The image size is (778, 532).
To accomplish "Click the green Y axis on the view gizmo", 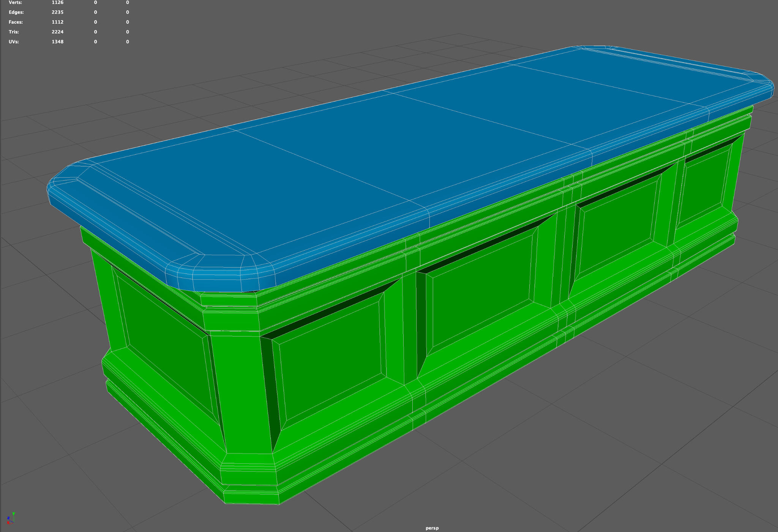I will click(x=14, y=514).
